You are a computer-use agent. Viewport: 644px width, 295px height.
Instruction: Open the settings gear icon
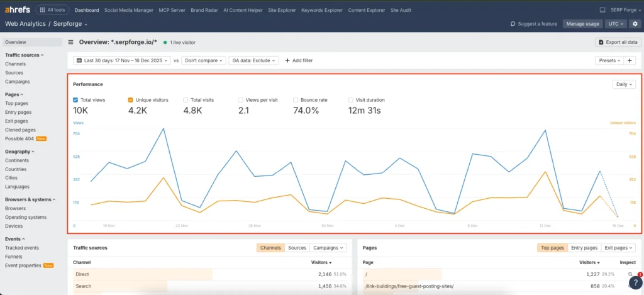tap(635, 24)
